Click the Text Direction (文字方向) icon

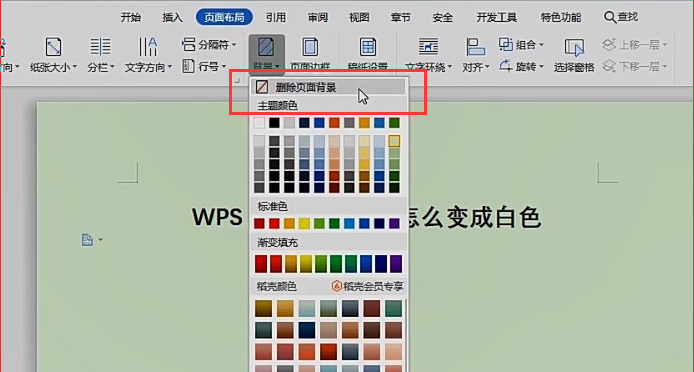[148, 47]
